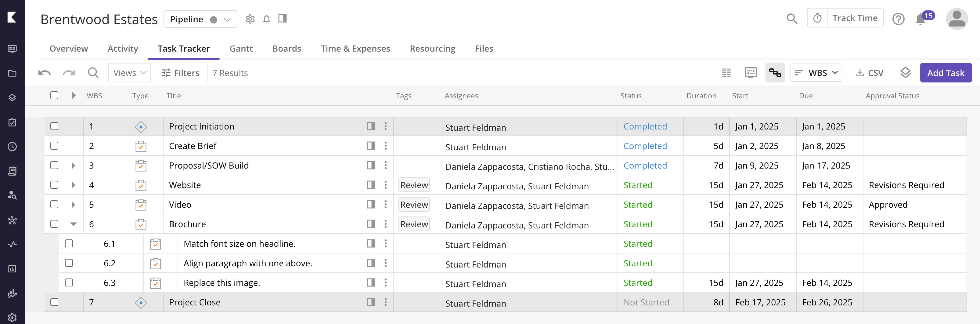980x324 pixels.
Task: Switch to the Gantt tab
Action: 241,49
